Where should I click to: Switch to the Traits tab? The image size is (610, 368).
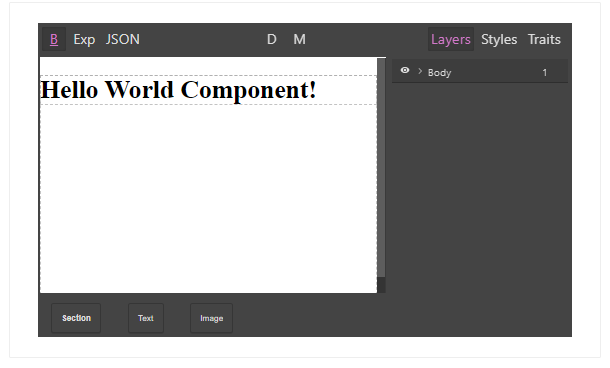(x=544, y=39)
